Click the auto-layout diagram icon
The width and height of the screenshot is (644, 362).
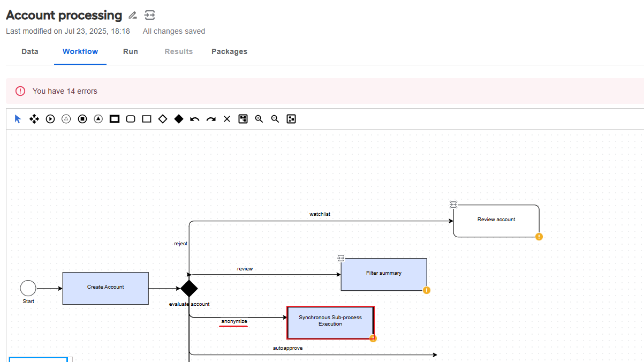click(x=243, y=119)
